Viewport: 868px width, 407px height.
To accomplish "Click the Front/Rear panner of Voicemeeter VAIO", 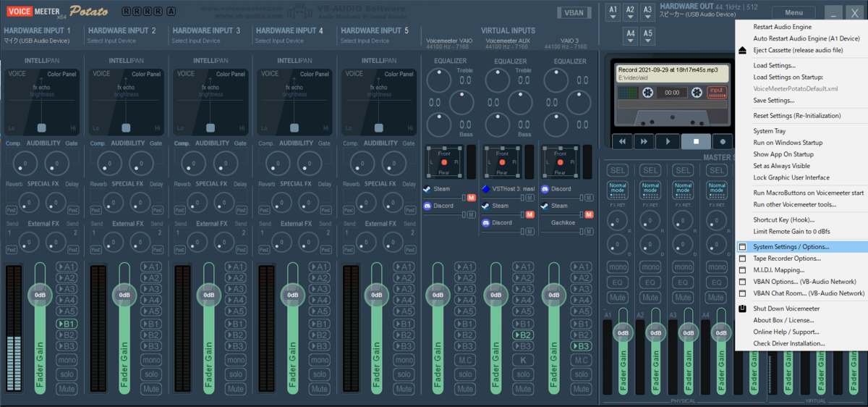I will click(444, 162).
